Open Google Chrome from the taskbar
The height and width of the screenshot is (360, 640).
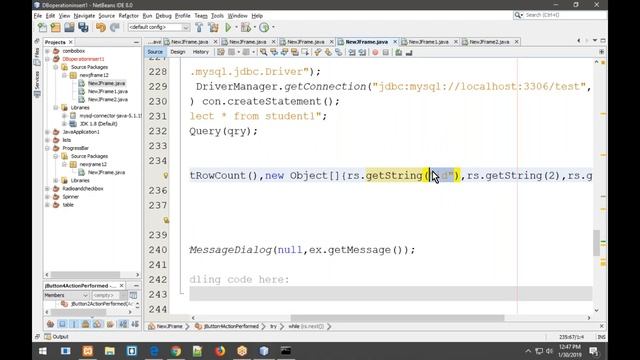pos(176,351)
